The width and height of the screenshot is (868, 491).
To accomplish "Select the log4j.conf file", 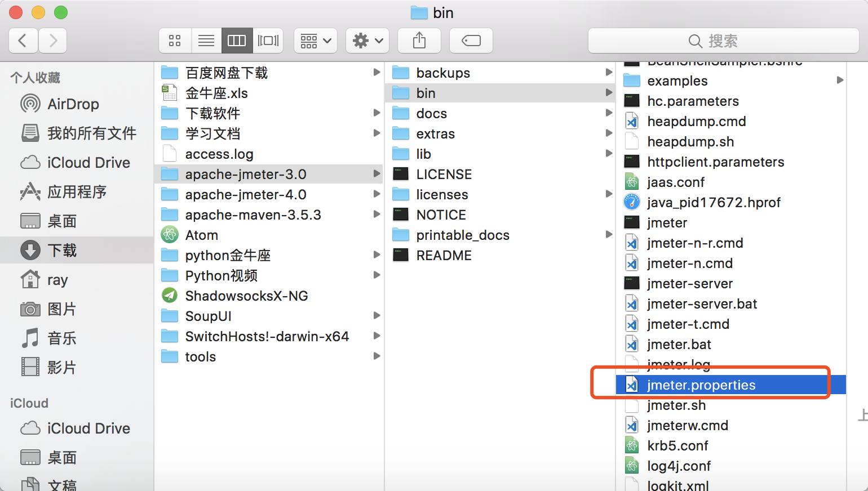I will (731, 466).
